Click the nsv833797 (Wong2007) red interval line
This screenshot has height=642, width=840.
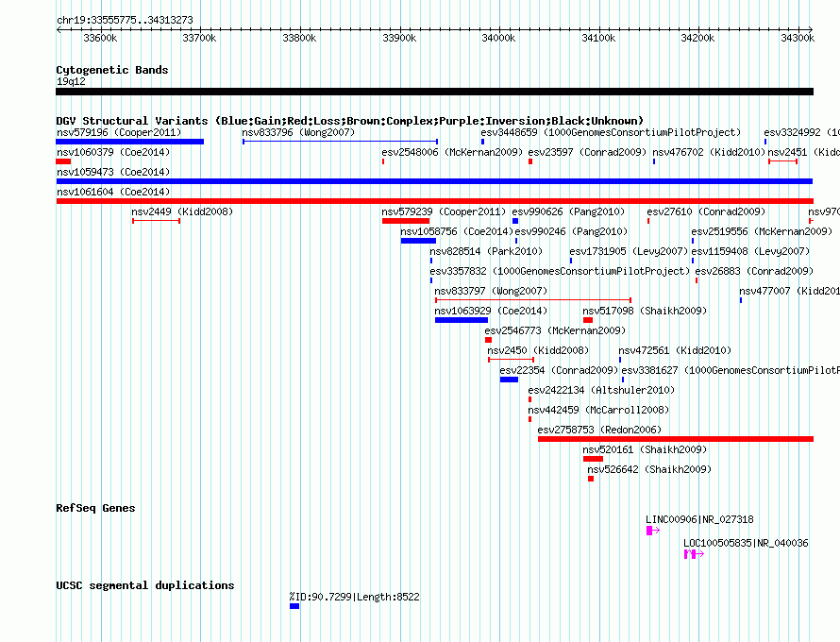coord(533,300)
